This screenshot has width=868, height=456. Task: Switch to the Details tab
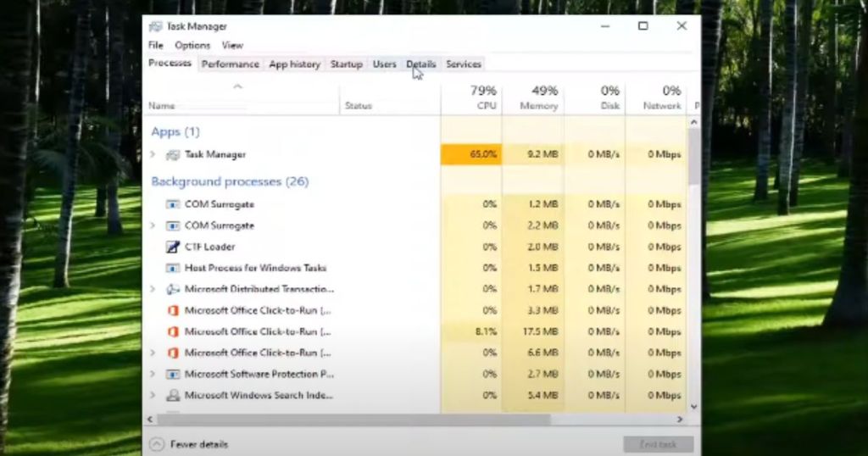pos(420,64)
